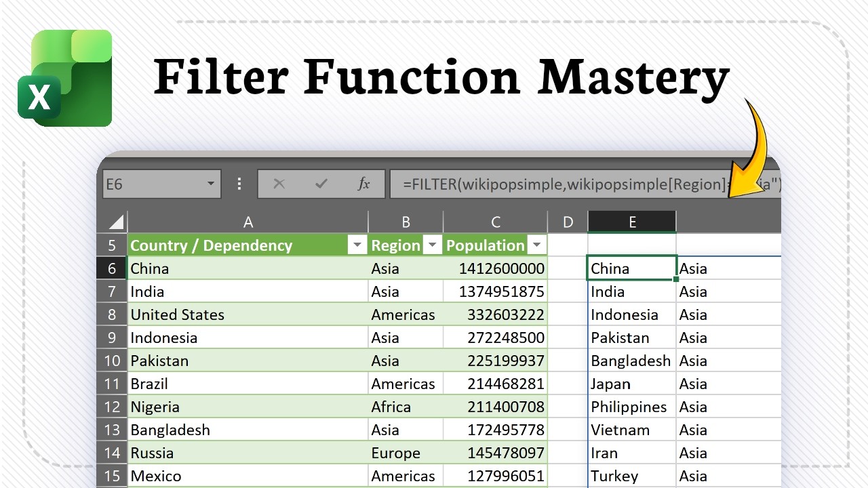Select the United States cell
The height and width of the screenshot is (488, 868).
pos(248,314)
